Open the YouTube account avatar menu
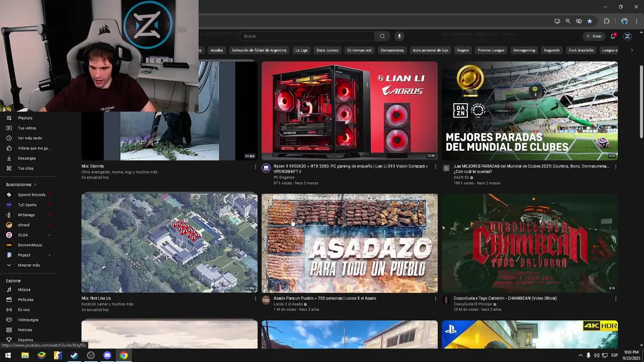Image resolution: width=644 pixels, height=362 pixels. pyautogui.click(x=627, y=36)
